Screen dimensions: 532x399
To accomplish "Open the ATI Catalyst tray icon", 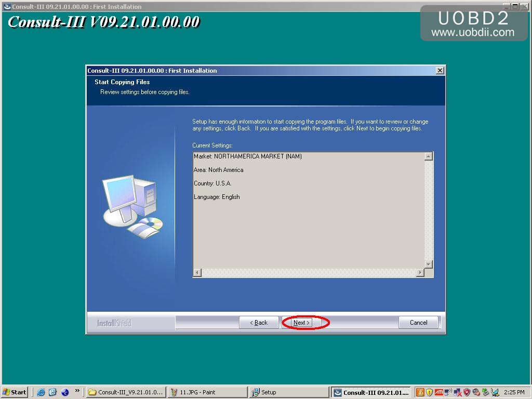I will [440, 392].
